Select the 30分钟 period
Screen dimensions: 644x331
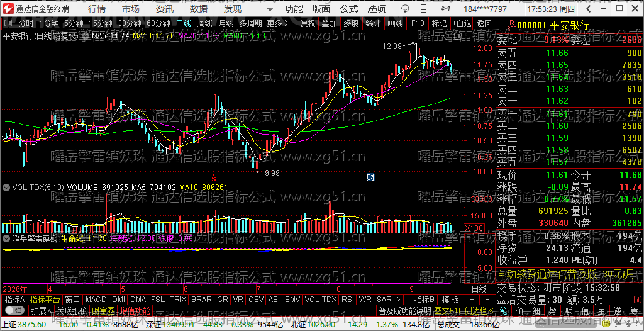(130, 24)
